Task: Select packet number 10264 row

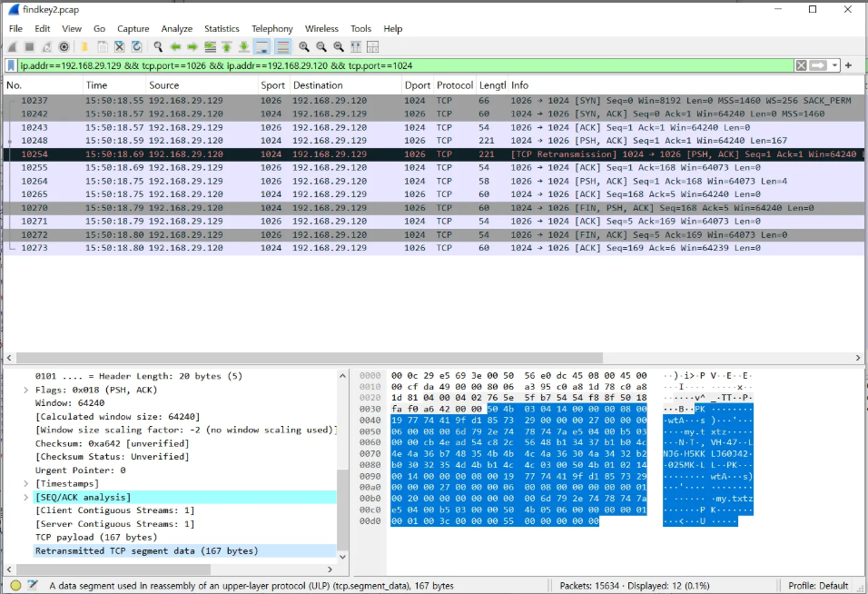Action: pyautogui.click(x=433, y=181)
